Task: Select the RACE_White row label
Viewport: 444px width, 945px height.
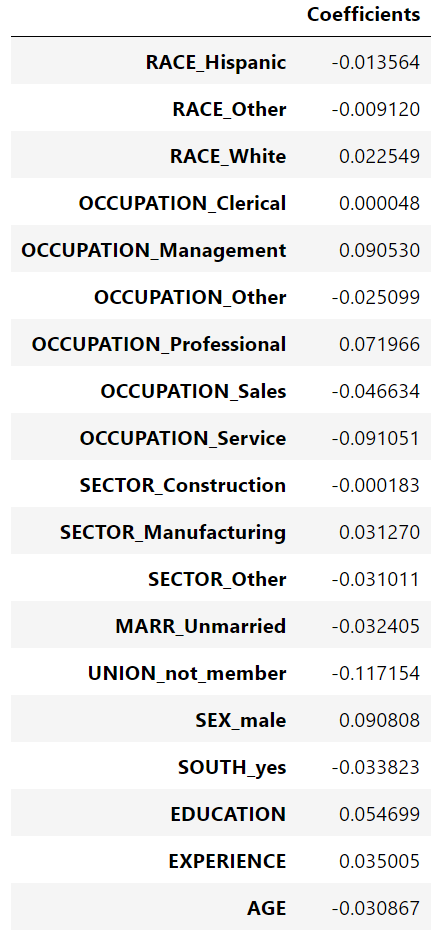Action: [228, 156]
